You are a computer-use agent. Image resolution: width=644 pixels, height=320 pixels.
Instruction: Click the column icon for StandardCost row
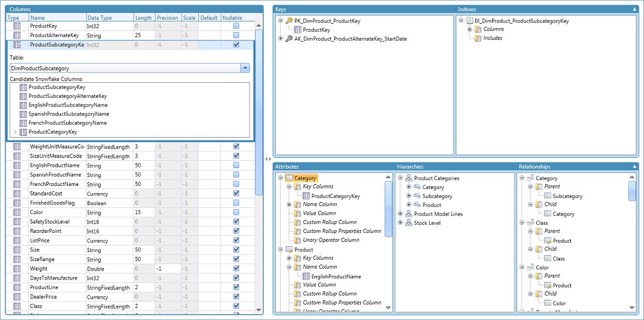[x=17, y=194]
